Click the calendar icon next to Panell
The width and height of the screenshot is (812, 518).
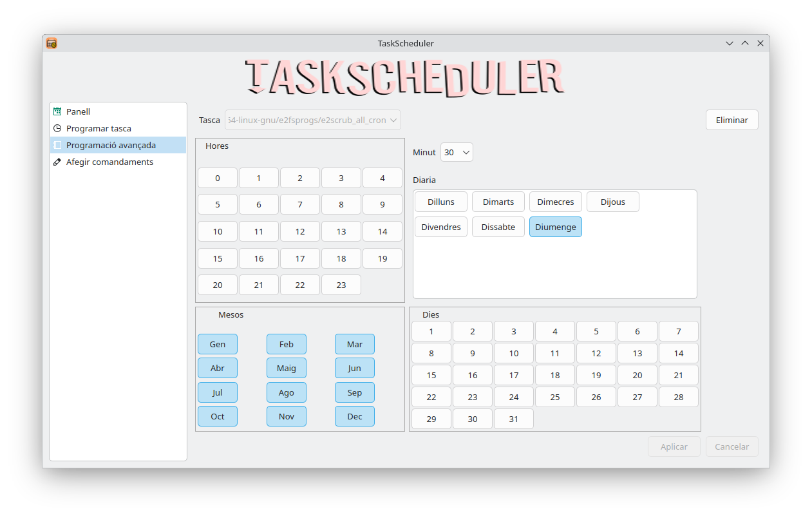[57, 111]
